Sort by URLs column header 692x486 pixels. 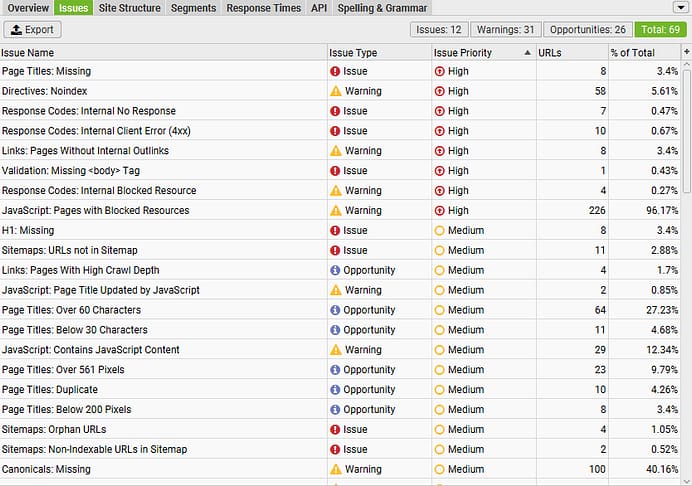(572, 53)
